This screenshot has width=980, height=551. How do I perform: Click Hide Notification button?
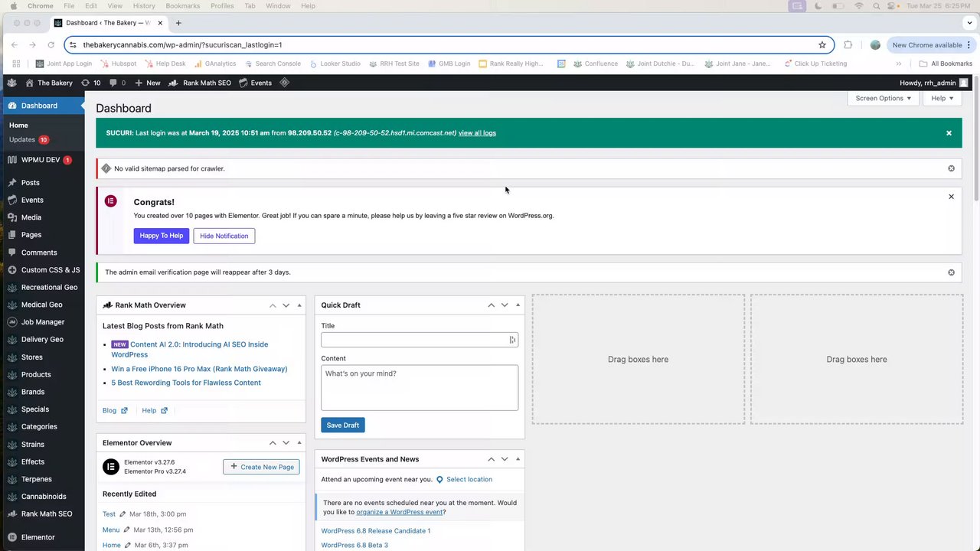[x=224, y=236]
